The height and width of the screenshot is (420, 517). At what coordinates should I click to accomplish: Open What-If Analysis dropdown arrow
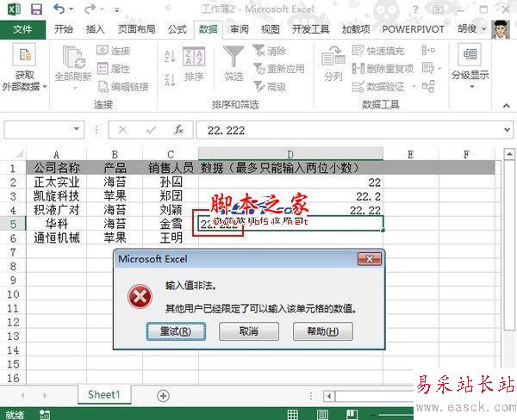(x=439, y=69)
